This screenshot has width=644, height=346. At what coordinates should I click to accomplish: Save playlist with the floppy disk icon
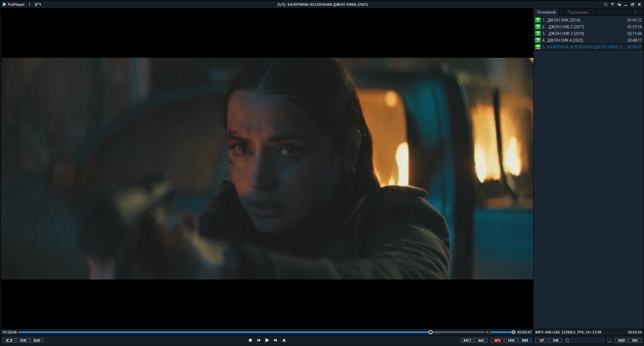[x=609, y=340]
